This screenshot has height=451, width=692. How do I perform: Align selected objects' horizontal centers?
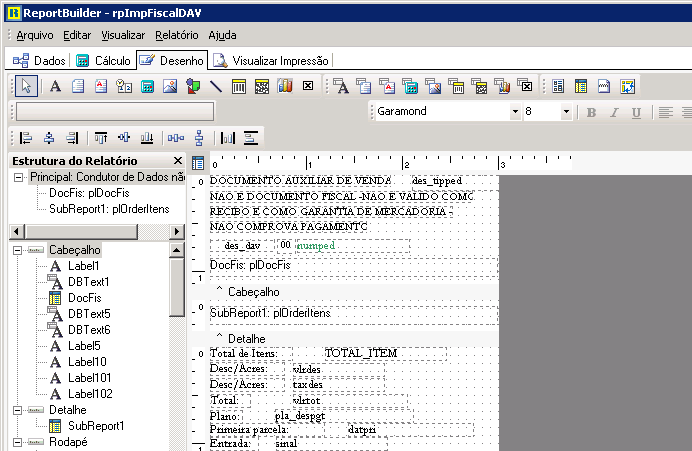point(49,138)
